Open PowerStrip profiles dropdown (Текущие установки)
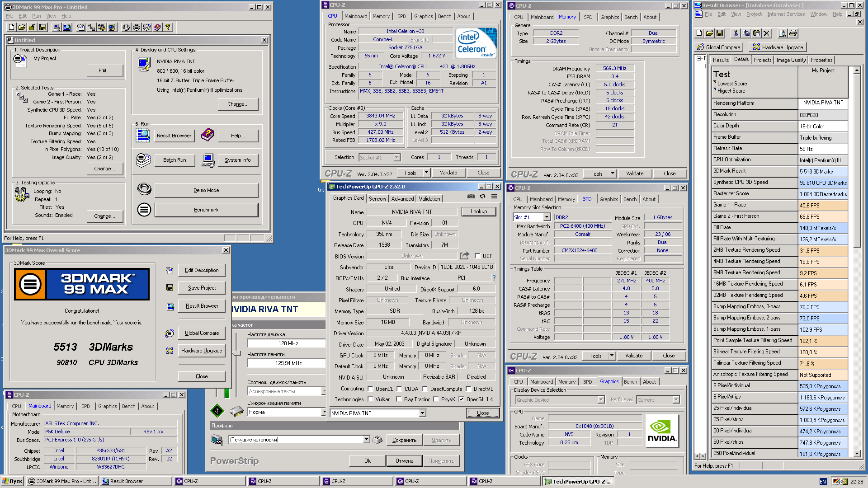The height and width of the screenshot is (488, 868). tap(366, 440)
